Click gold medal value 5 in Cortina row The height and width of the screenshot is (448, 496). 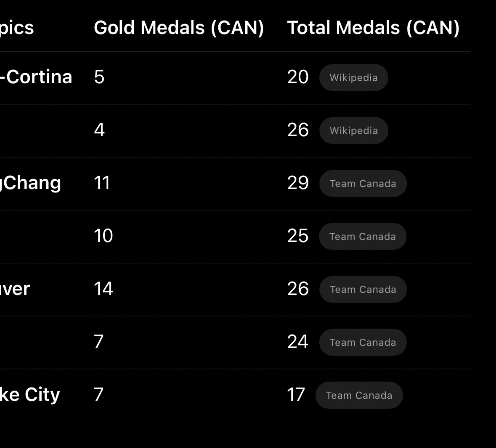99,77
